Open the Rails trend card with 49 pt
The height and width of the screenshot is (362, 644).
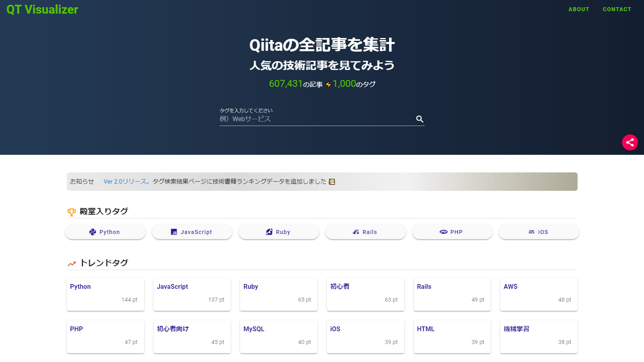[x=452, y=294]
